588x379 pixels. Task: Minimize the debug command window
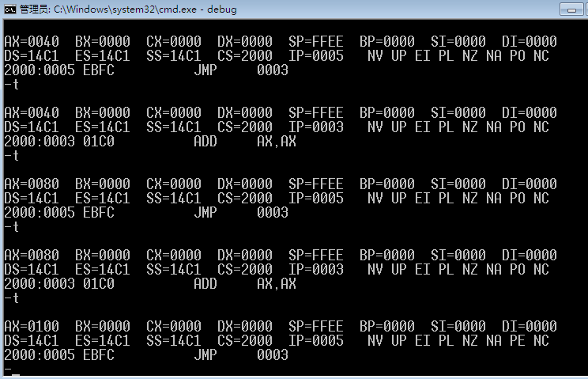(571, 9)
